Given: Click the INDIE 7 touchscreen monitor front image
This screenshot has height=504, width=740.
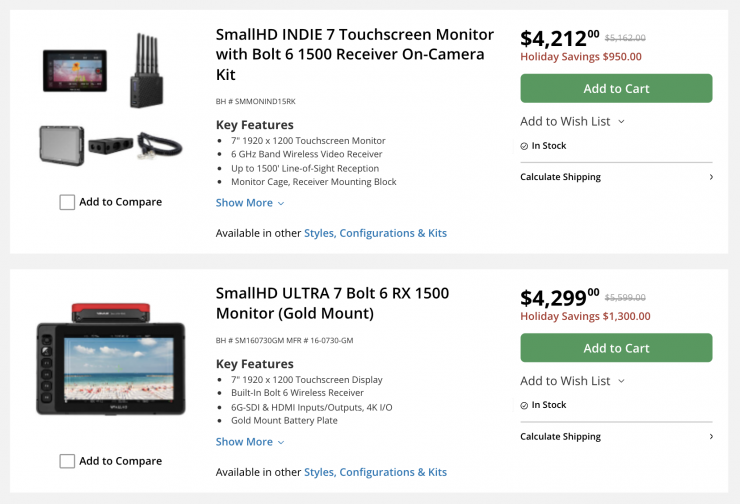Looking at the screenshot, I should [74, 70].
